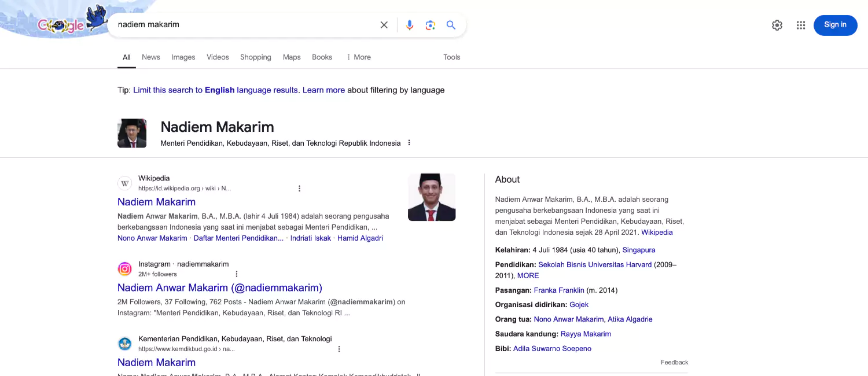Open Google Lens image search icon
Screen dimensions: 868x376
(x=430, y=25)
